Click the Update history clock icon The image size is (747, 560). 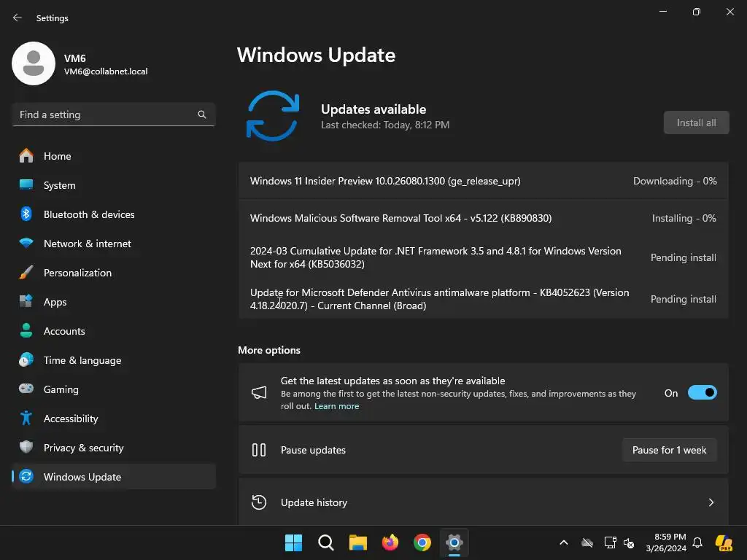click(x=259, y=502)
